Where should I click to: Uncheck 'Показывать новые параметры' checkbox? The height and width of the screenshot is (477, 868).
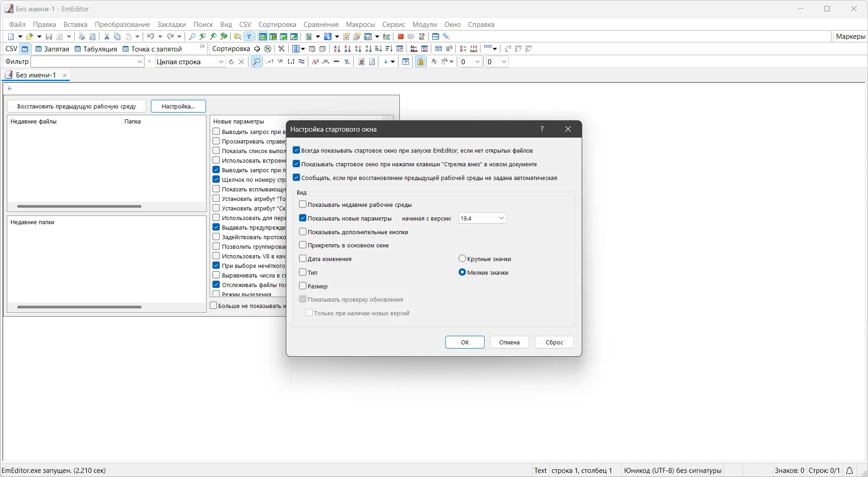tap(303, 218)
